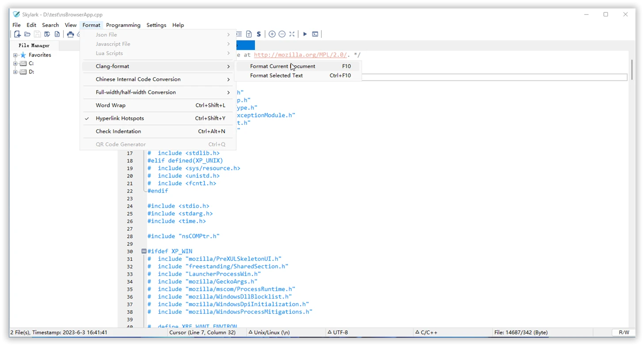Collapse the #ifdef XP_WIN code fold
The image size is (644, 346).
pos(144,251)
